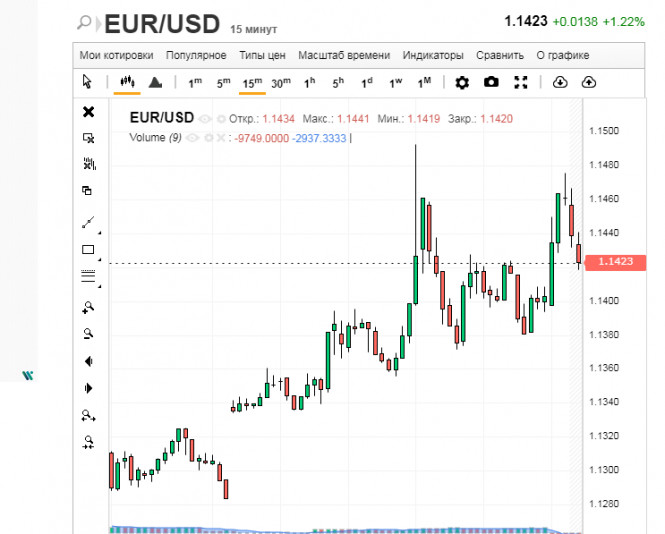Click the duplicate drawing icon
Viewport: 665px width, 534px height.
(87, 190)
